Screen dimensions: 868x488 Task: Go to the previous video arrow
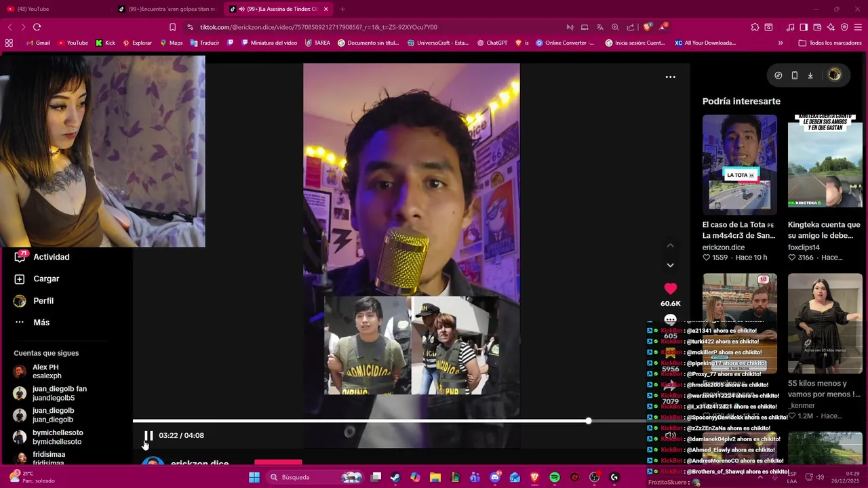(x=670, y=245)
